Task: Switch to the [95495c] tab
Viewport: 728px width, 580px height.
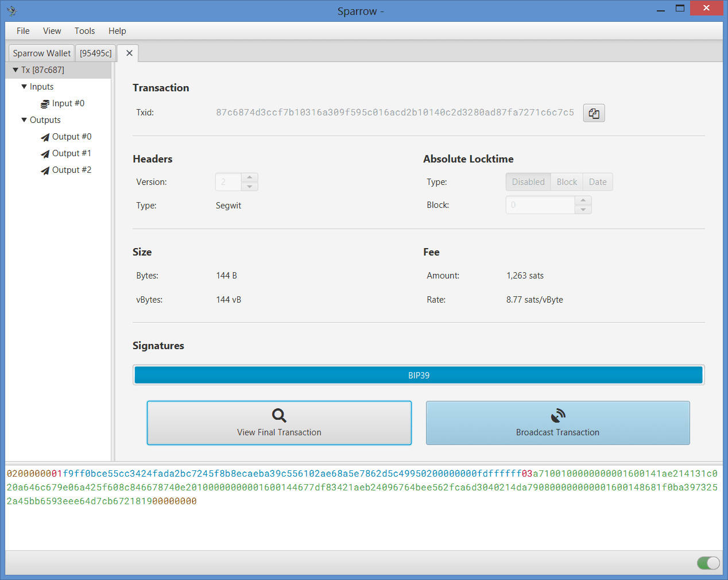Action: tap(95, 53)
